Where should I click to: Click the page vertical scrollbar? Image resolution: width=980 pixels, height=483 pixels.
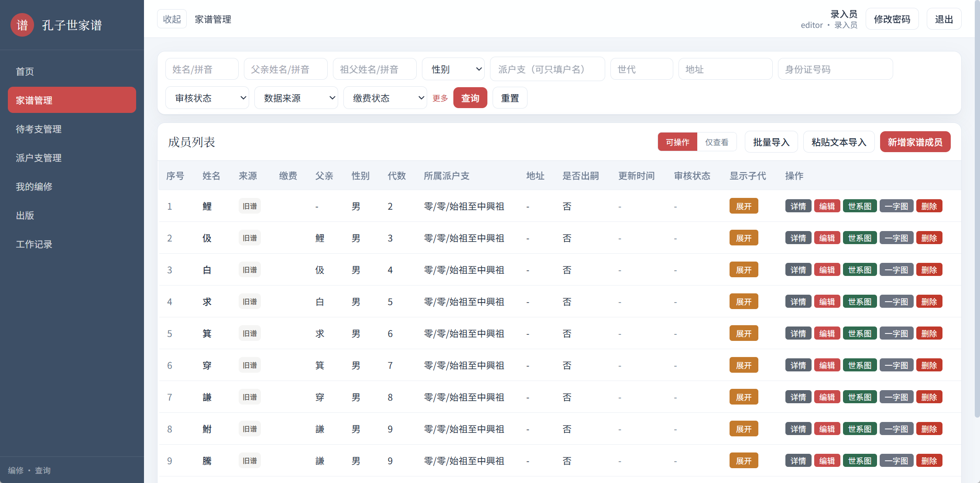click(x=977, y=209)
